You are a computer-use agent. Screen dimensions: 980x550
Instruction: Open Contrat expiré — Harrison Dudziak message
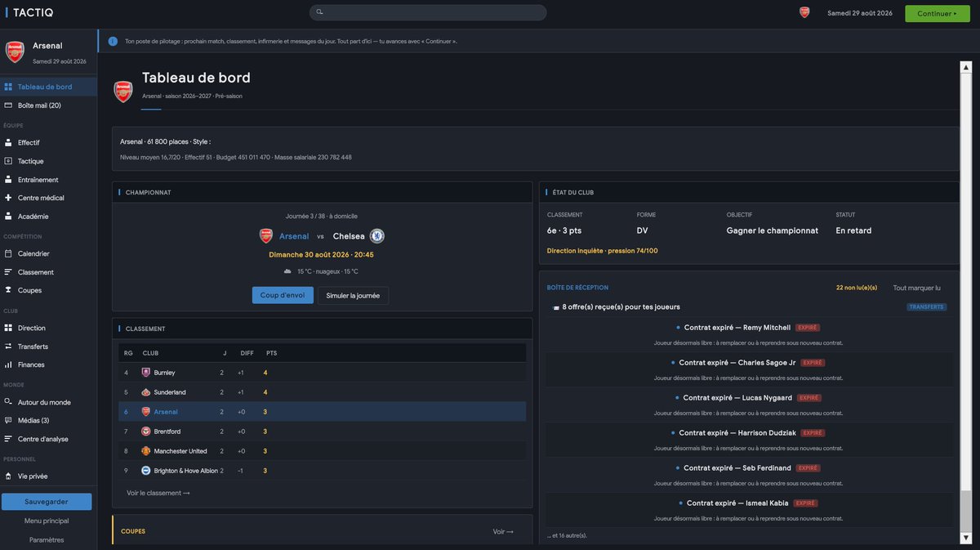[749, 440]
